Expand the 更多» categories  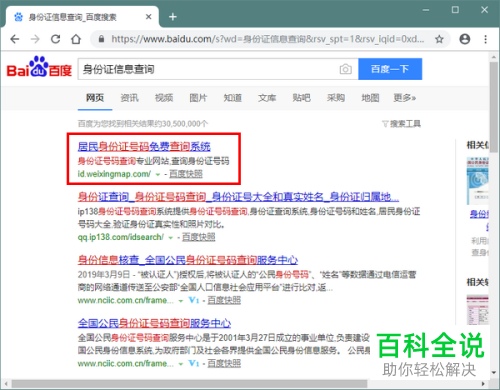[405, 98]
